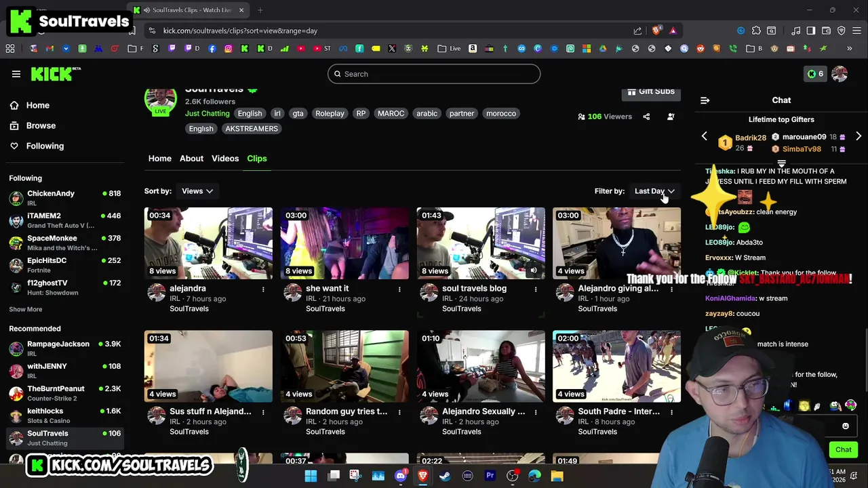Click the Brave Rewards triangle icon
Image resolution: width=868 pixels, height=488 pixels.
tap(673, 30)
